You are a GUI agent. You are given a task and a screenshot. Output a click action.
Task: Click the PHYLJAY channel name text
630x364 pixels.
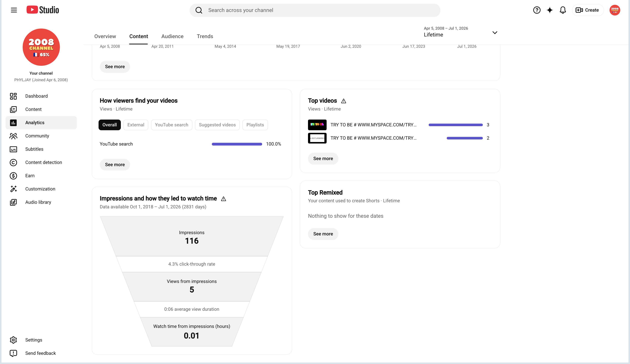tap(41, 80)
